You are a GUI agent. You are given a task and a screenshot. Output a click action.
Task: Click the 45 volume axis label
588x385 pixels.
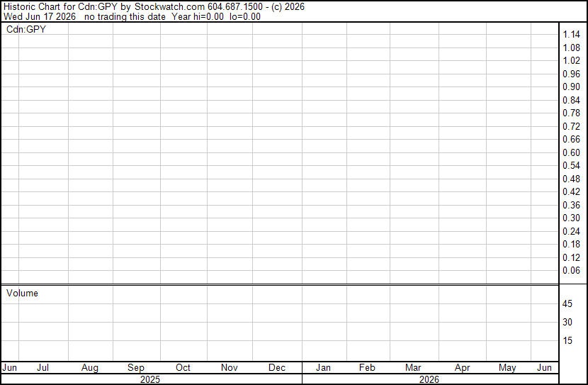click(x=567, y=303)
